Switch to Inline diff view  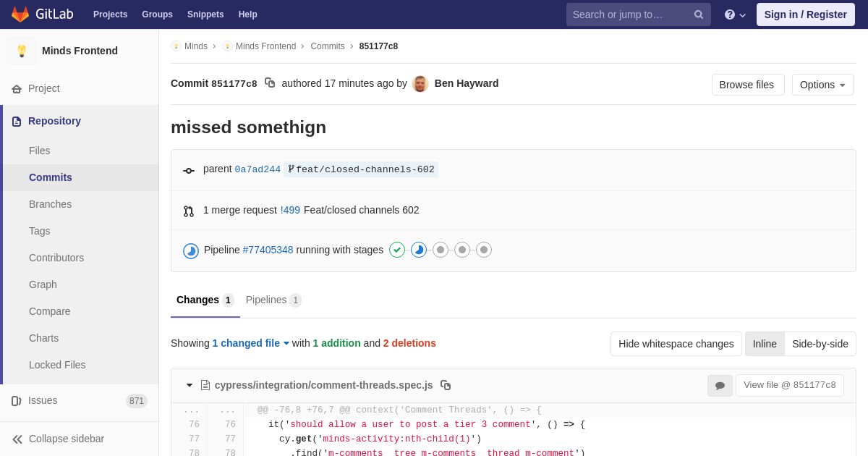pos(765,344)
